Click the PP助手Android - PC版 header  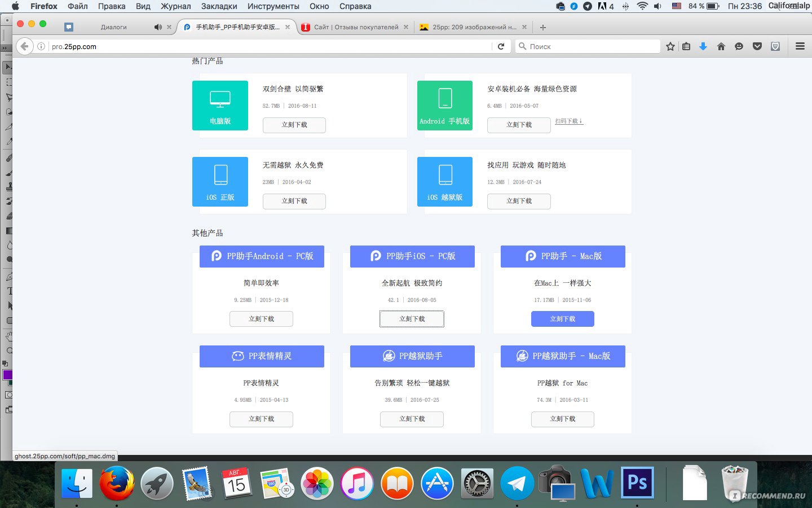coord(262,256)
